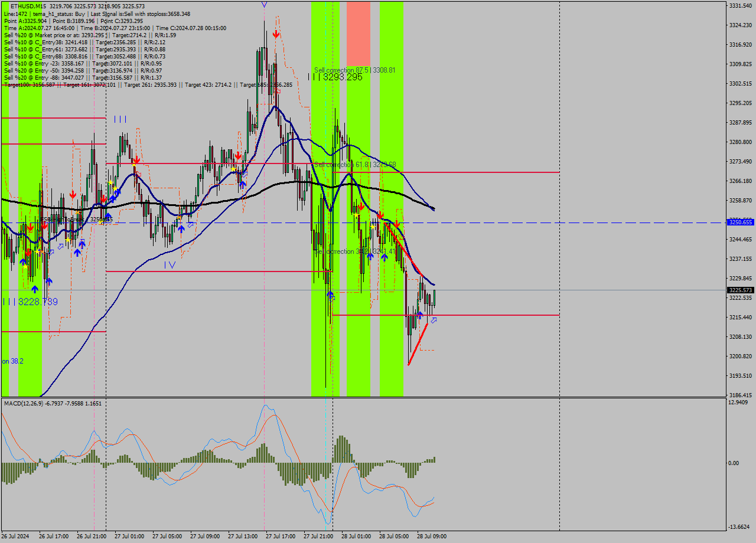This screenshot has width=756, height=543.
Task: Click the '26 Jul 2024' time axis label
Action: tap(15, 537)
